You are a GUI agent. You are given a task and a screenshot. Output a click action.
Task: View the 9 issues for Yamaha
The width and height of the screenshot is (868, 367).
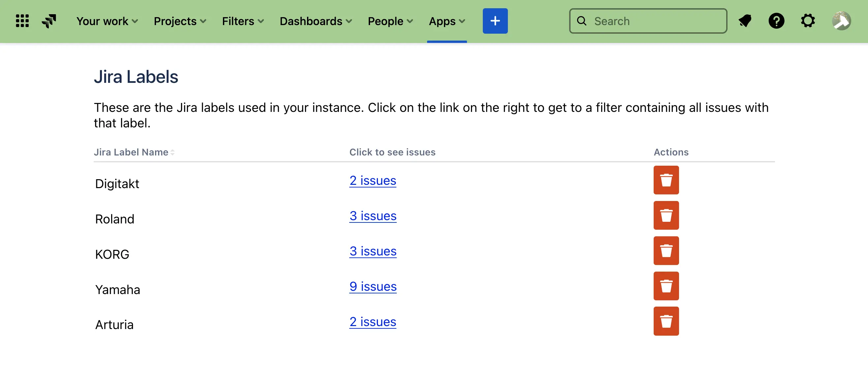pos(373,286)
